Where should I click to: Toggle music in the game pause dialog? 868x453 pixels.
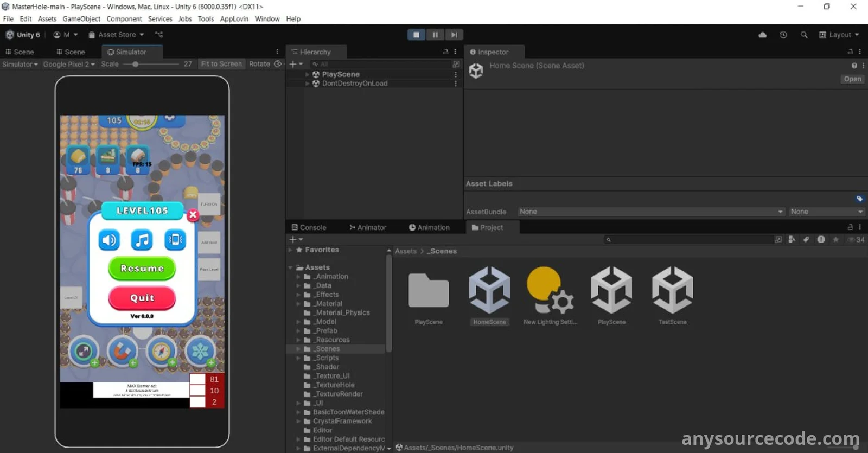tap(142, 240)
